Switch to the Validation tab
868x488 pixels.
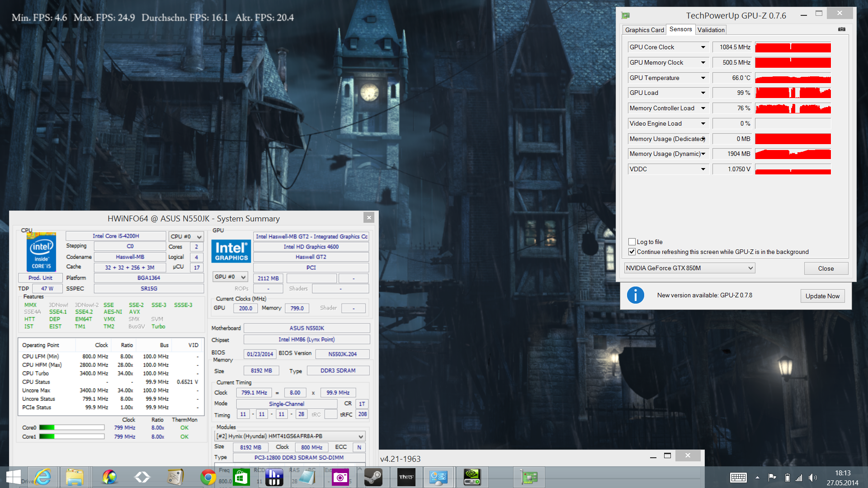[711, 30]
